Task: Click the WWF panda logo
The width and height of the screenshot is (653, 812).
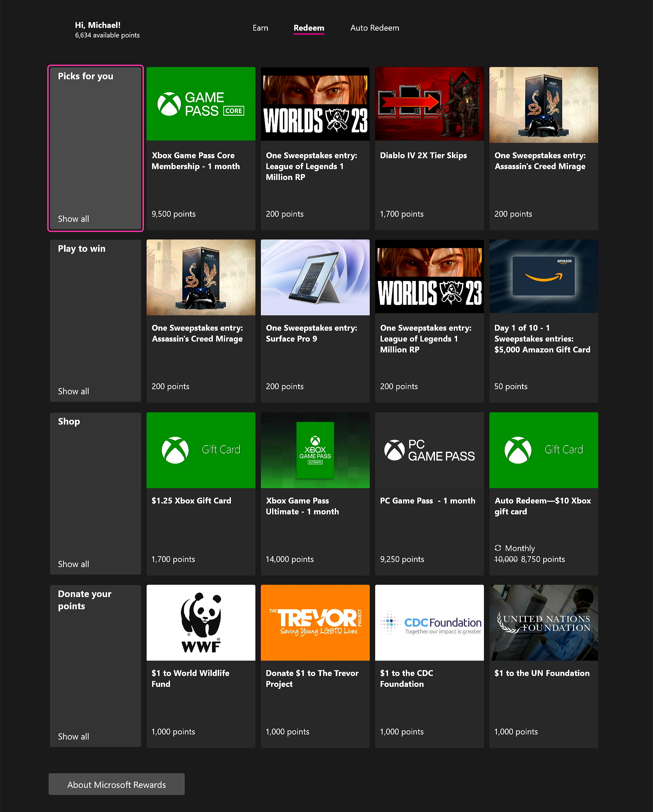Action: (x=201, y=622)
